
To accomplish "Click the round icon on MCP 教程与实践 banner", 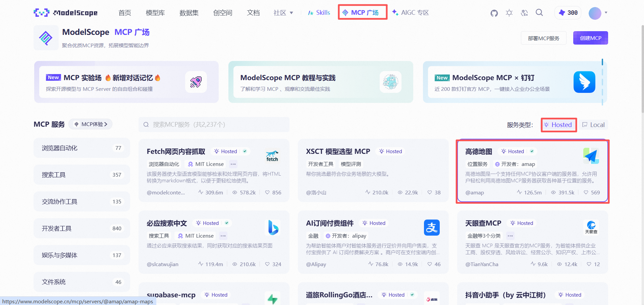I will tap(390, 82).
